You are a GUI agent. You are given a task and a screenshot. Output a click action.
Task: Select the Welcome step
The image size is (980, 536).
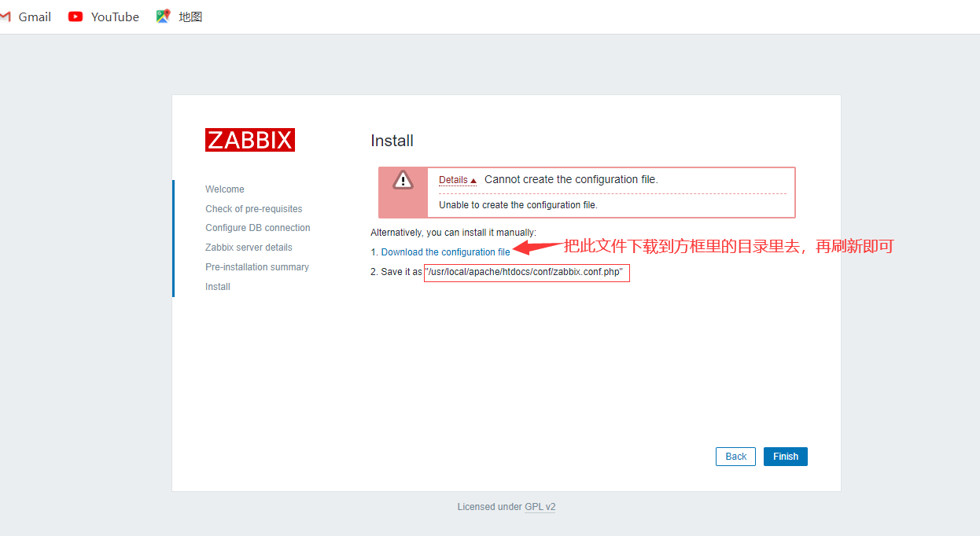[x=225, y=189]
